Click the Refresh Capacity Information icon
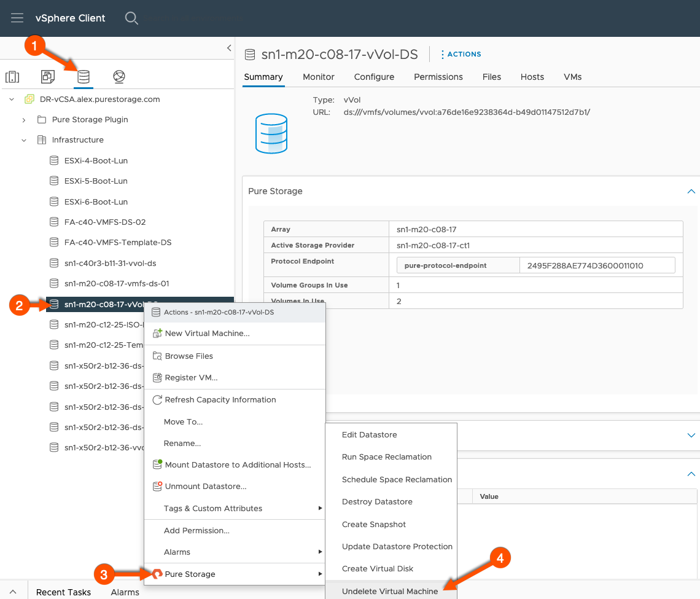The height and width of the screenshot is (599, 700). point(155,399)
